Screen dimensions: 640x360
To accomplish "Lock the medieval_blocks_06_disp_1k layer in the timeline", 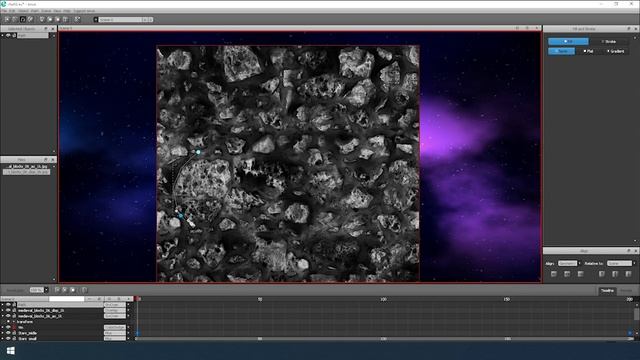I will [14, 310].
